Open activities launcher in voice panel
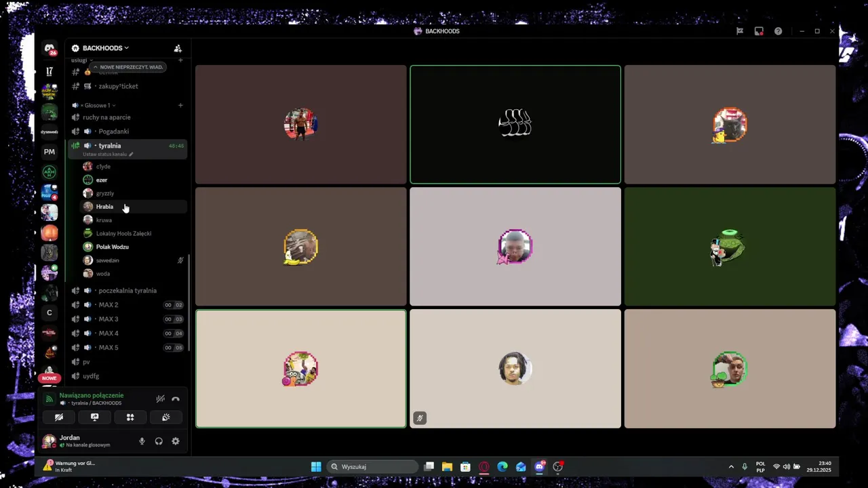 click(x=130, y=418)
